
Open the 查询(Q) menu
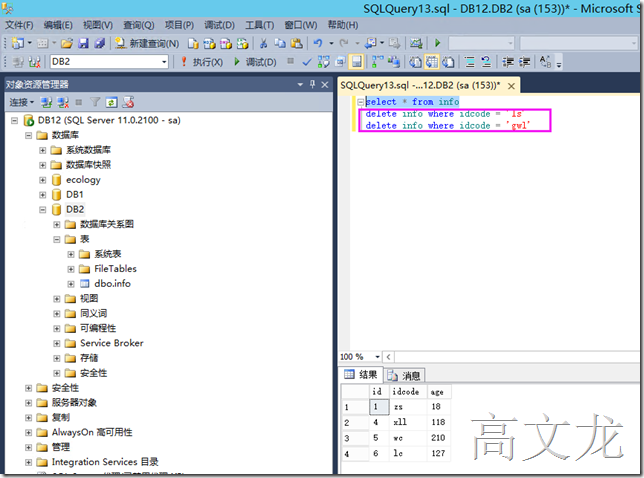139,25
